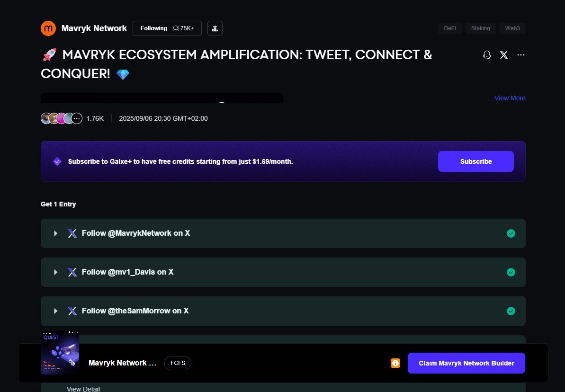Expand description with View More
Screen dimensions: 565x392
pos(510,98)
